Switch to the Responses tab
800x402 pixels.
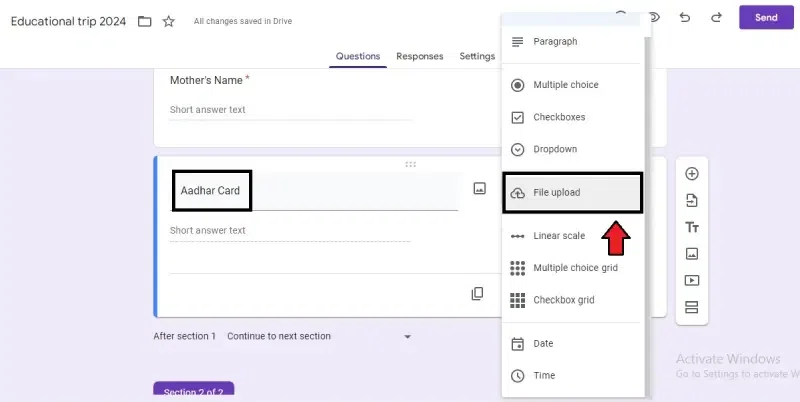[x=419, y=57]
